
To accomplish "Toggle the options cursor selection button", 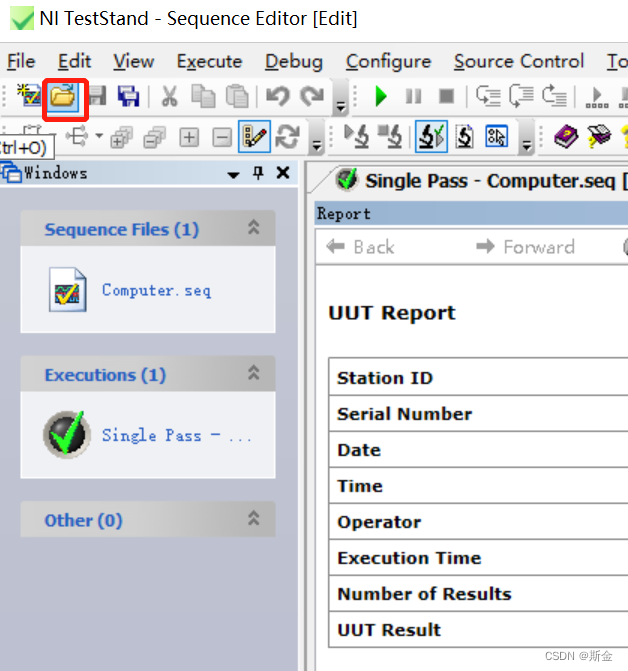I will [x=496, y=137].
